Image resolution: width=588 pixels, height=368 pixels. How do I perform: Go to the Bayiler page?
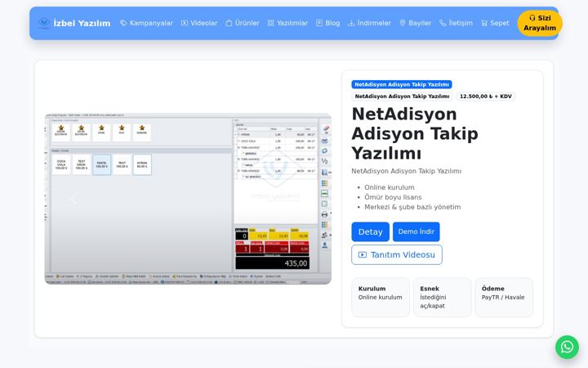click(415, 23)
